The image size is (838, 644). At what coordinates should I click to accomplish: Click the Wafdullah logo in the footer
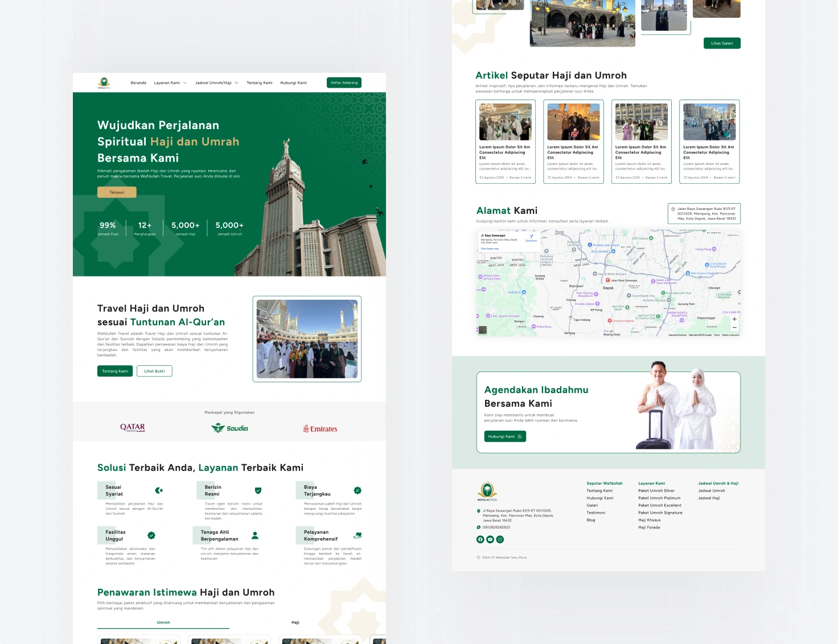click(487, 492)
